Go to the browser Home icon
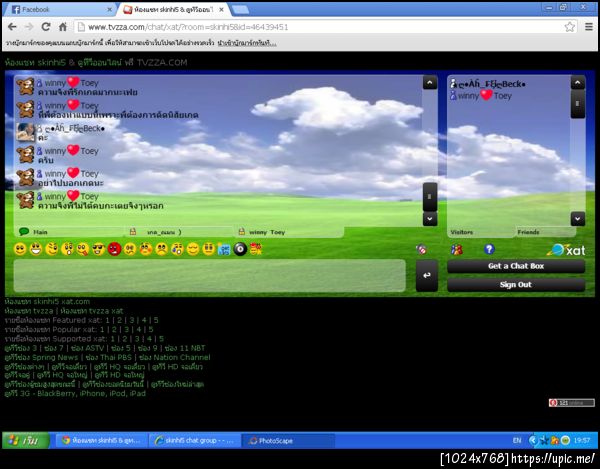Screen dimensions: 600x469 pos(63,27)
